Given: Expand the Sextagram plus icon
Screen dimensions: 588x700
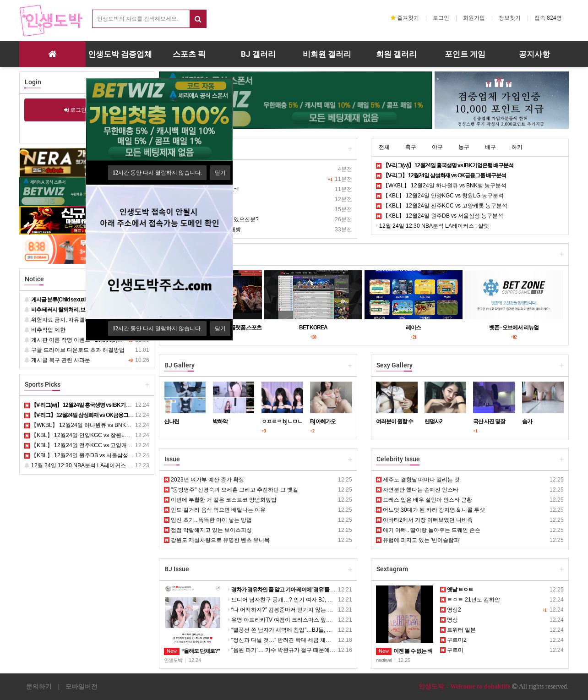Looking at the screenshot, I should tap(561, 569).
